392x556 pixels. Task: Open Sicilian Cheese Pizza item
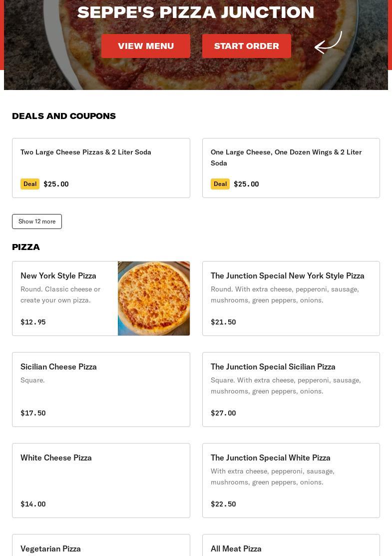tap(58, 366)
